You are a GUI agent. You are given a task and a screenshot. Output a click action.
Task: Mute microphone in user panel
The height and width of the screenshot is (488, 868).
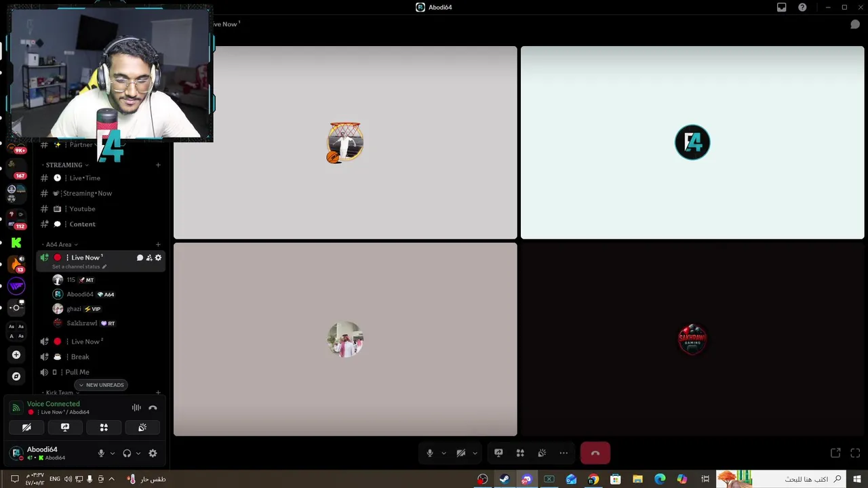[x=101, y=453]
